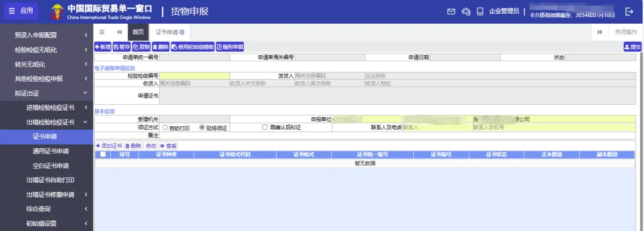Open the 关闭操作 dropdown
Screen dimensions: 644x231
(626, 32)
